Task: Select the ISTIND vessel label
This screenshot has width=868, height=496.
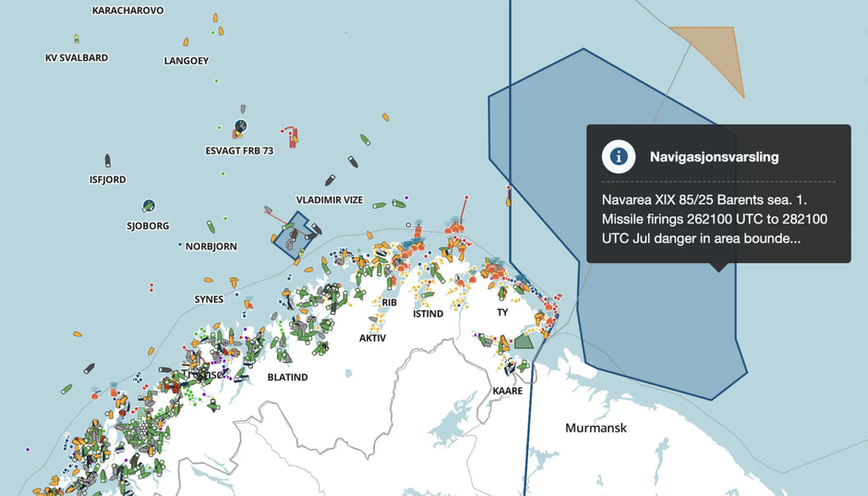Action: pyautogui.click(x=428, y=314)
